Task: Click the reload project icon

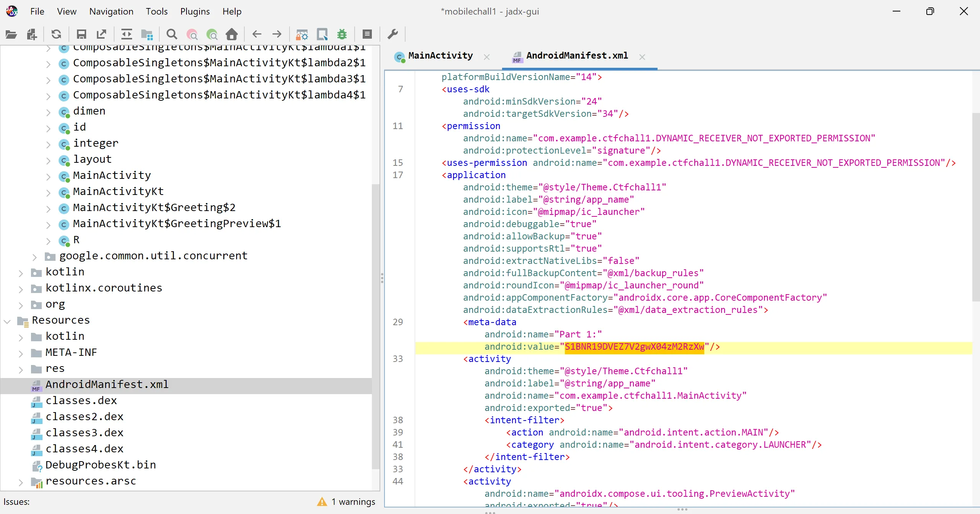Action: pyautogui.click(x=56, y=34)
